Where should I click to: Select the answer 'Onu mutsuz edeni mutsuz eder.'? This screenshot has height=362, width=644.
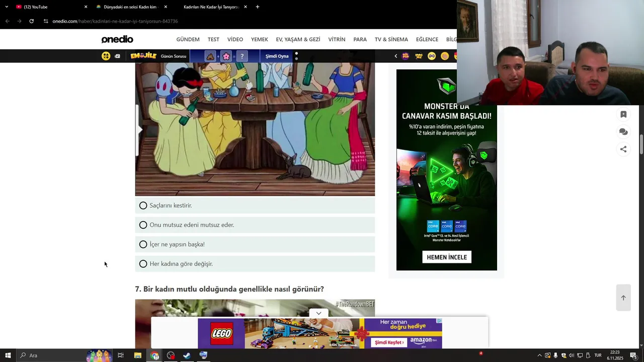click(255, 225)
